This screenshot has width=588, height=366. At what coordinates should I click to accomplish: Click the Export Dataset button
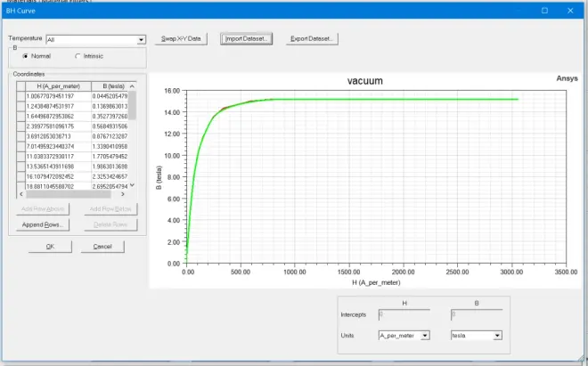point(312,38)
